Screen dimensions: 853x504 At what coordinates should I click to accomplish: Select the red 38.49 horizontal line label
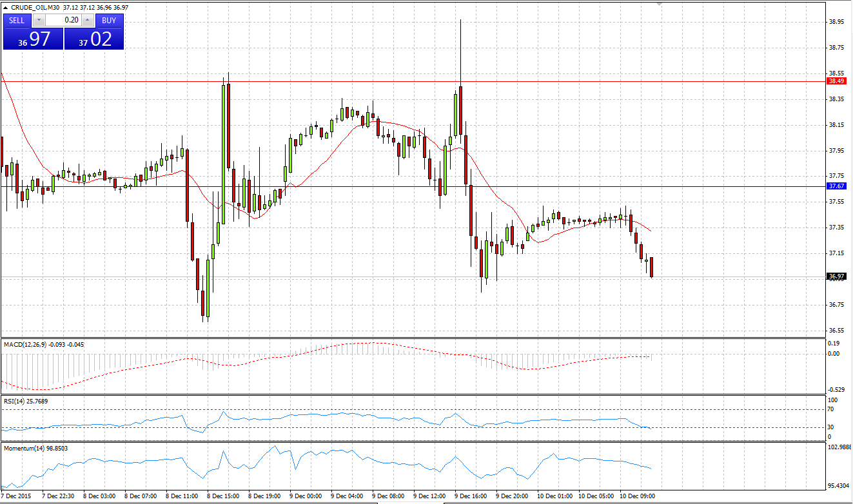pyautogui.click(x=836, y=81)
